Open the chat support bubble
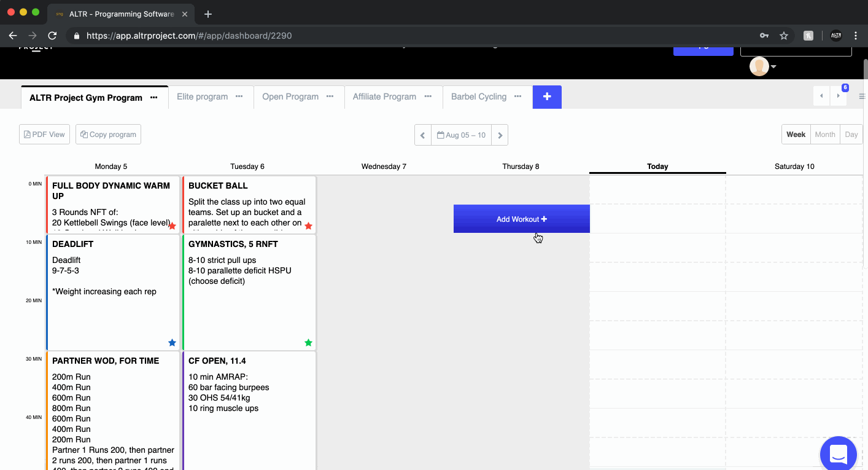This screenshot has width=868, height=470. (x=839, y=455)
